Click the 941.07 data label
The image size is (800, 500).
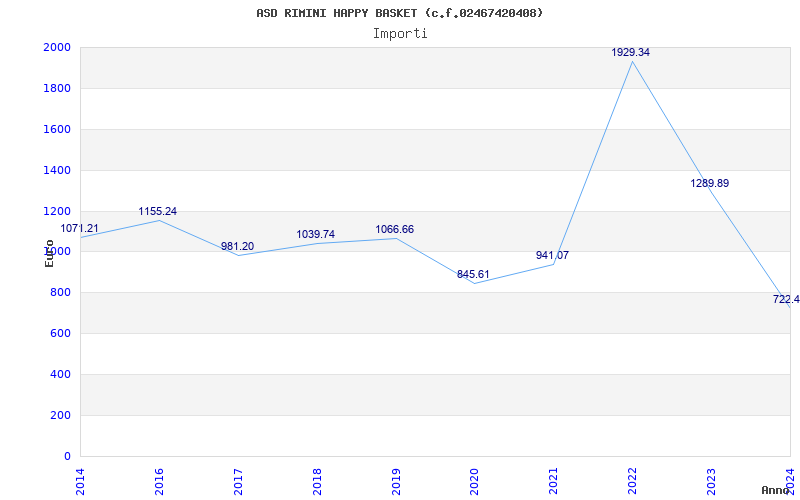coord(552,255)
